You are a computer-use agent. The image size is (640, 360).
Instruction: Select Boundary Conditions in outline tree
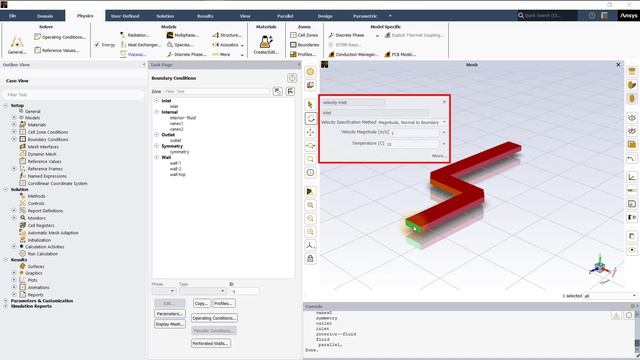coord(48,139)
